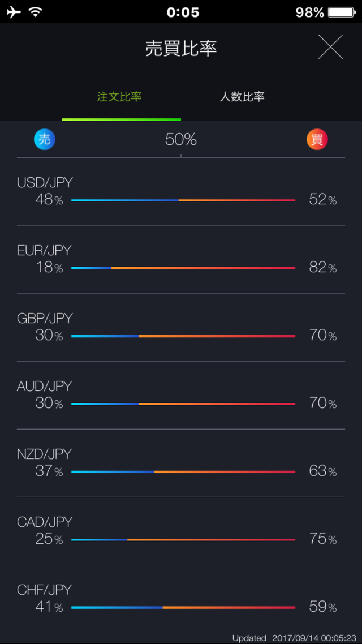Open the NZD/JPY currency pair
362x644 pixels.
point(44,454)
